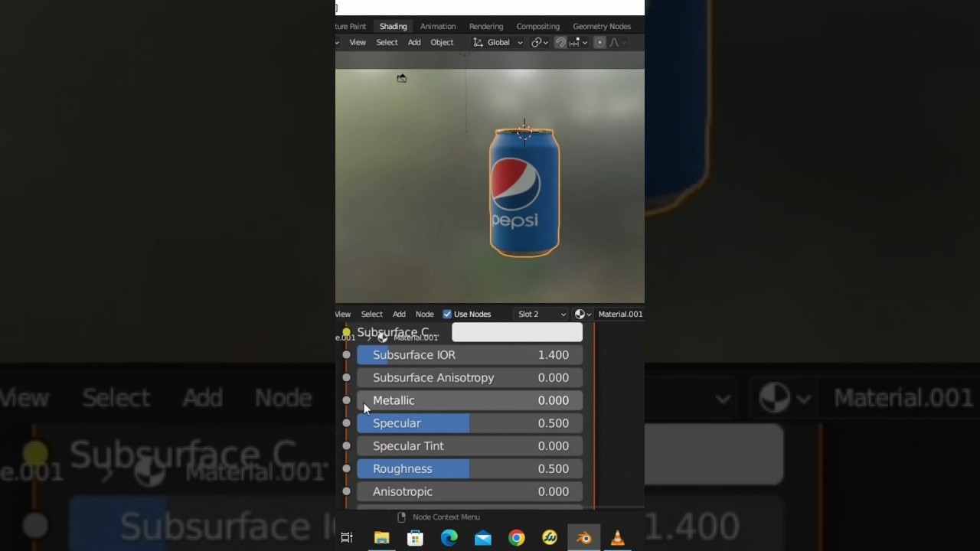Click the material sphere browse icon
Viewport: 980px width, 551px height.
[580, 314]
